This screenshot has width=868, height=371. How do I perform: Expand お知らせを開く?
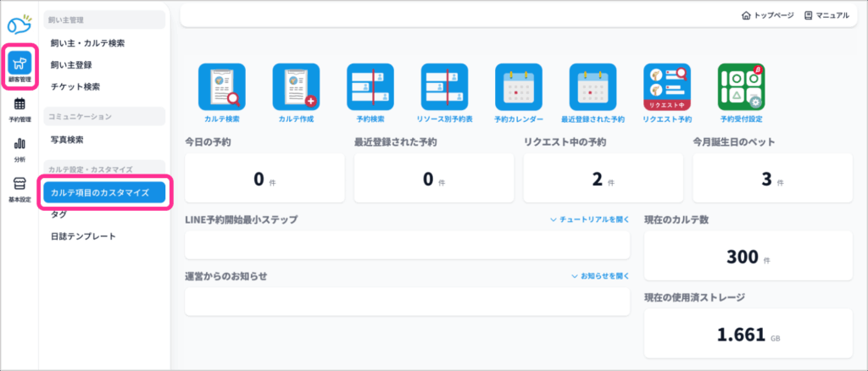[x=600, y=276]
